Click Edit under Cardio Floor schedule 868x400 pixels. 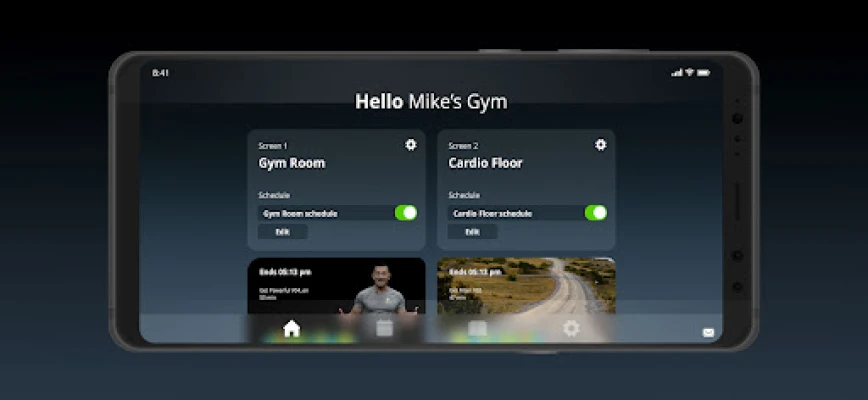[x=473, y=232]
